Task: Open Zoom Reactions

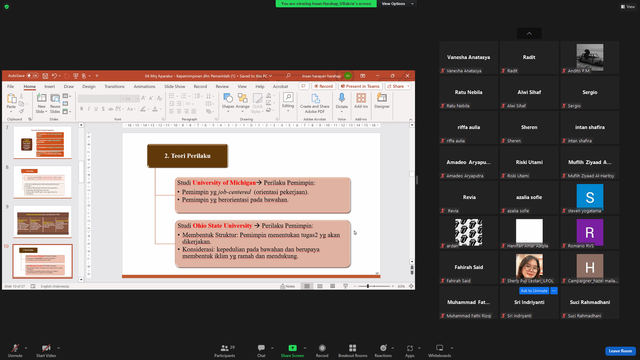Action: 383,350
